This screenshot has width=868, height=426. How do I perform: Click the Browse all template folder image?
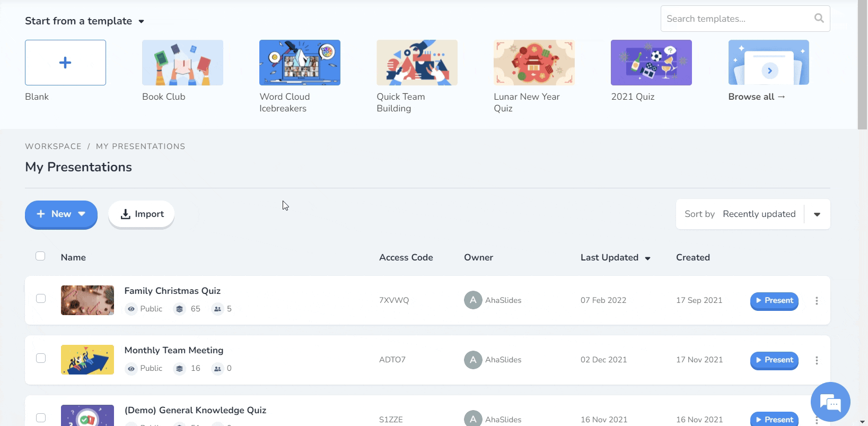click(768, 63)
